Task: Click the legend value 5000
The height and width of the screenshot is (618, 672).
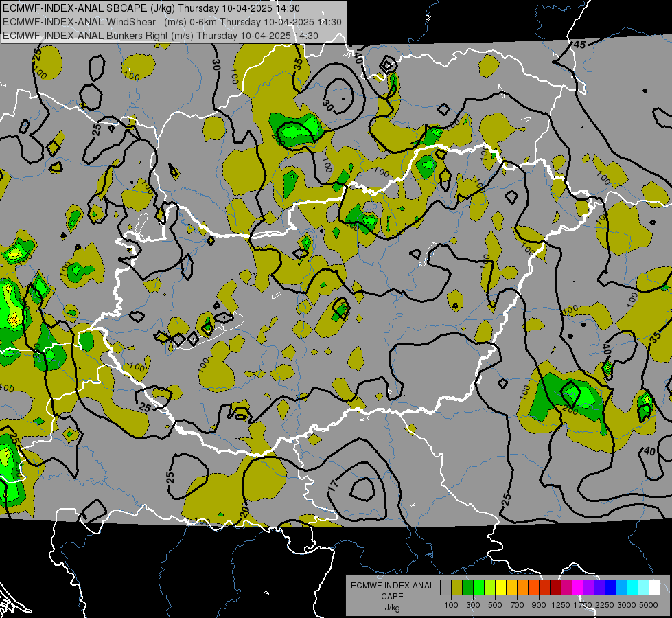Action: coord(649,605)
